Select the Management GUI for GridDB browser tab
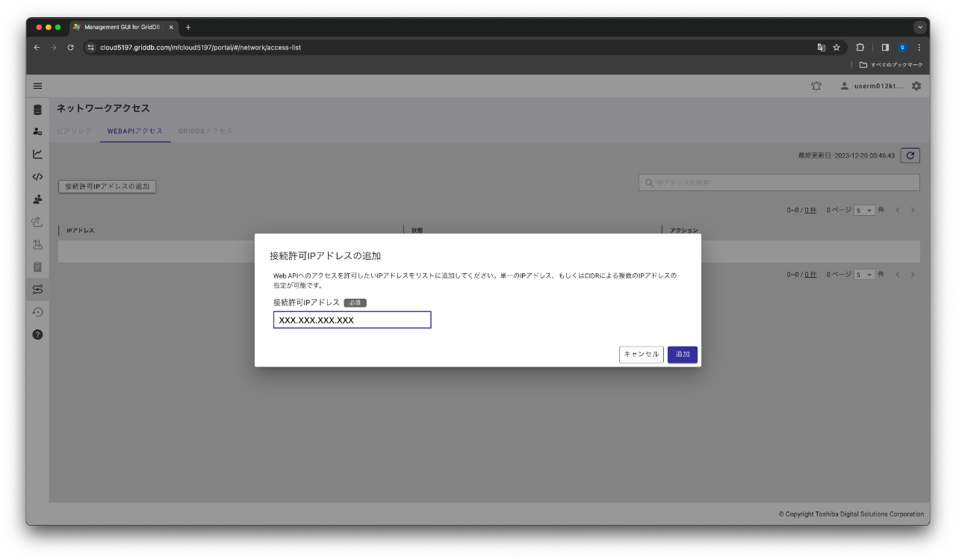Screen dimensions: 956x560 [x=122, y=27]
